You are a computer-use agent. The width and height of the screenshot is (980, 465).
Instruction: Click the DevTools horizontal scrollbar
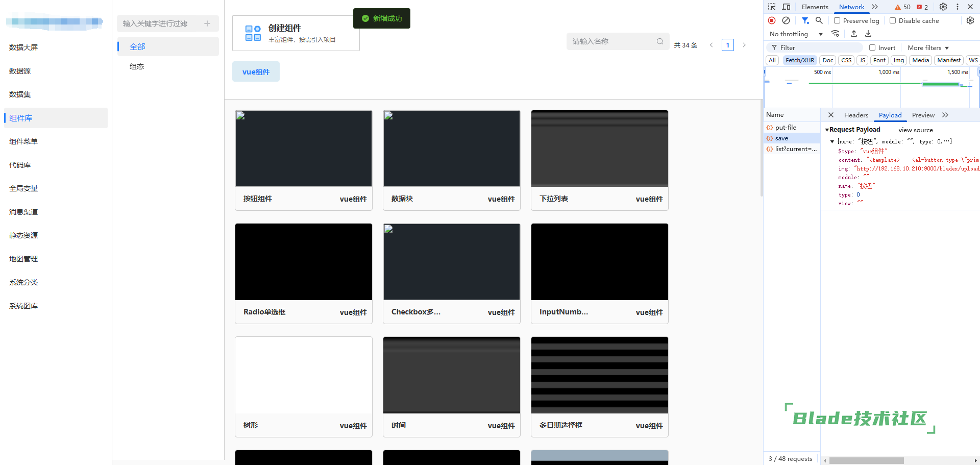click(x=867, y=460)
